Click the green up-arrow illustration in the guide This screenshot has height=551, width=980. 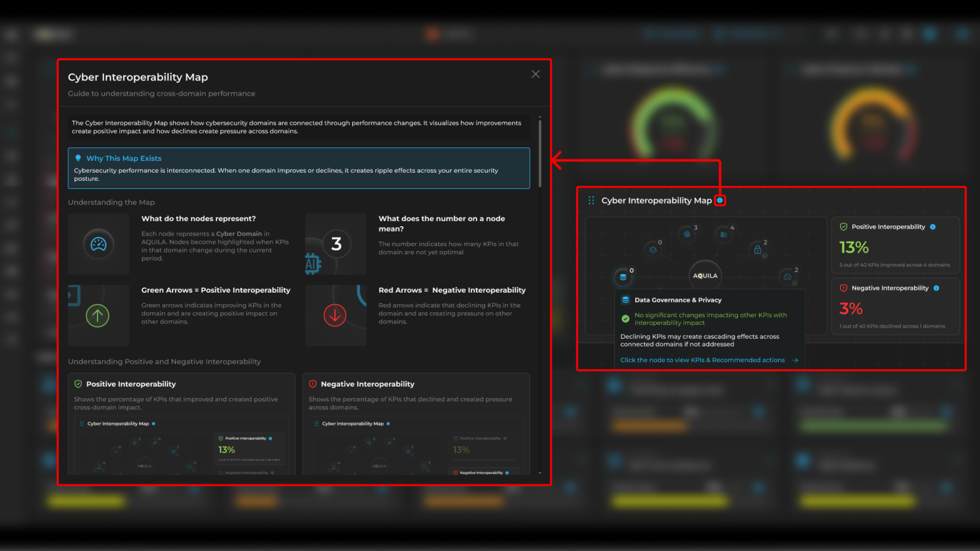(x=98, y=316)
